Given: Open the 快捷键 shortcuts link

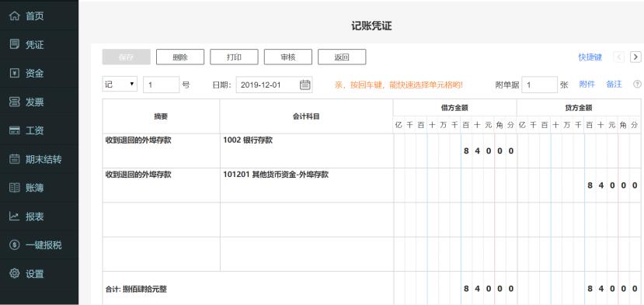Looking at the screenshot, I should 590,57.
